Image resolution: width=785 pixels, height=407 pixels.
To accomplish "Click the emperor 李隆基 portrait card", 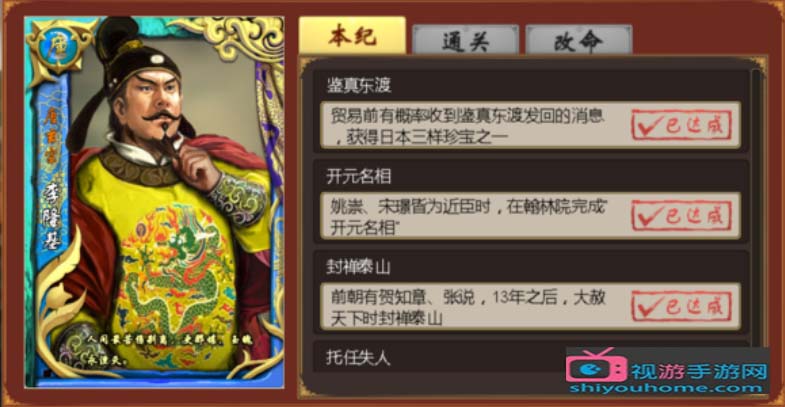I will (x=154, y=202).
